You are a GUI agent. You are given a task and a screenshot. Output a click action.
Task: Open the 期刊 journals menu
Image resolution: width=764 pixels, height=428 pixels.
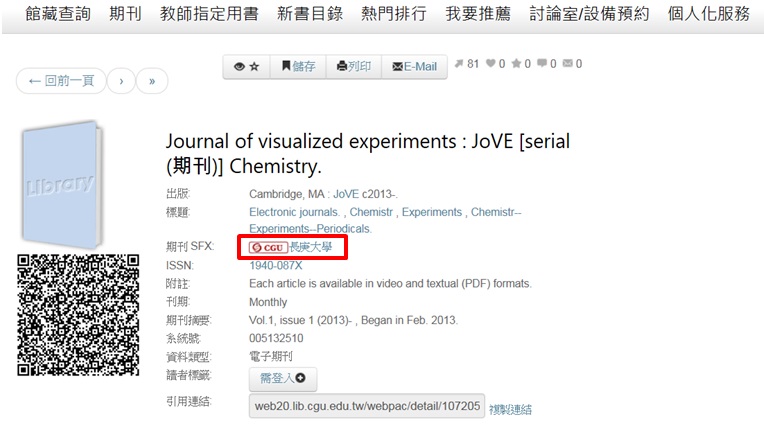point(125,14)
